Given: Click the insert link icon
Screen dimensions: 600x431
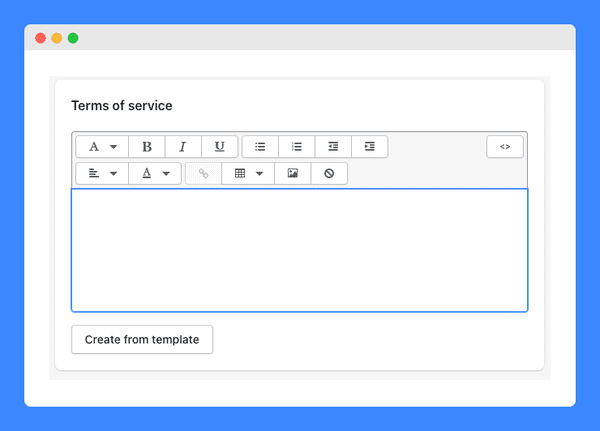Looking at the screenshot, I should pyautogui.click(x=203, y=173).
